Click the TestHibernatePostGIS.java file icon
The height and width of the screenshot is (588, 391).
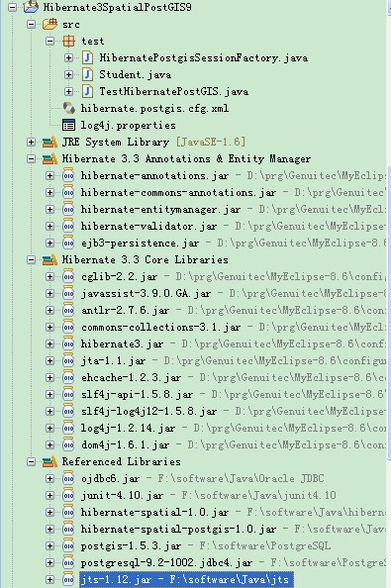point(87,91)
